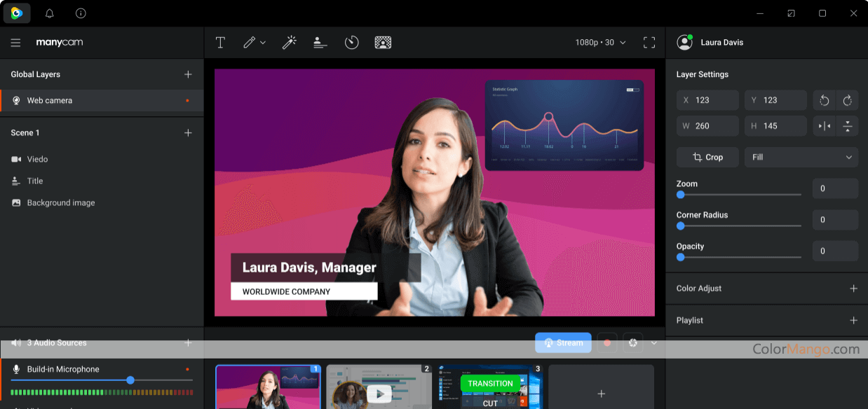This screenshot has width=868, height=409.
Task: Click the W width field
Action: (707, 126)
